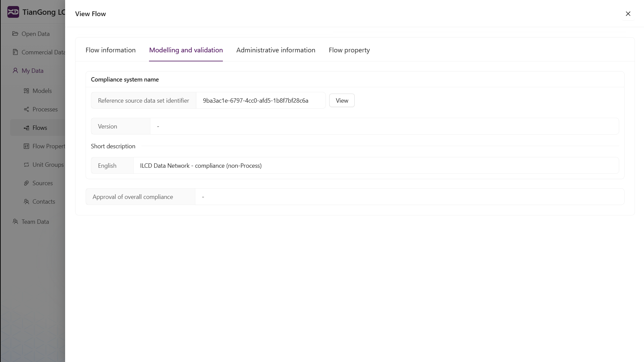
Task: Click the Flow Properties icon in sidebar
Action: click(x=26, y=146)
